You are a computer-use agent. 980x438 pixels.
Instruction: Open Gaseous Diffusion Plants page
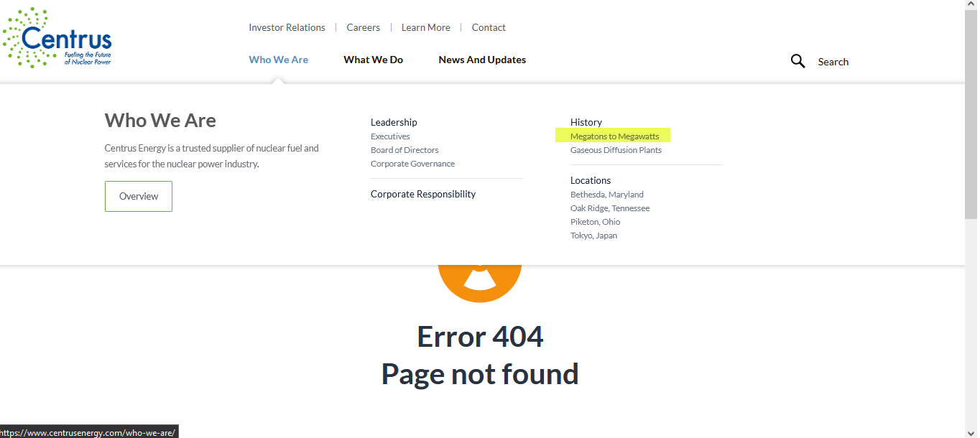[x=616, y=150]
